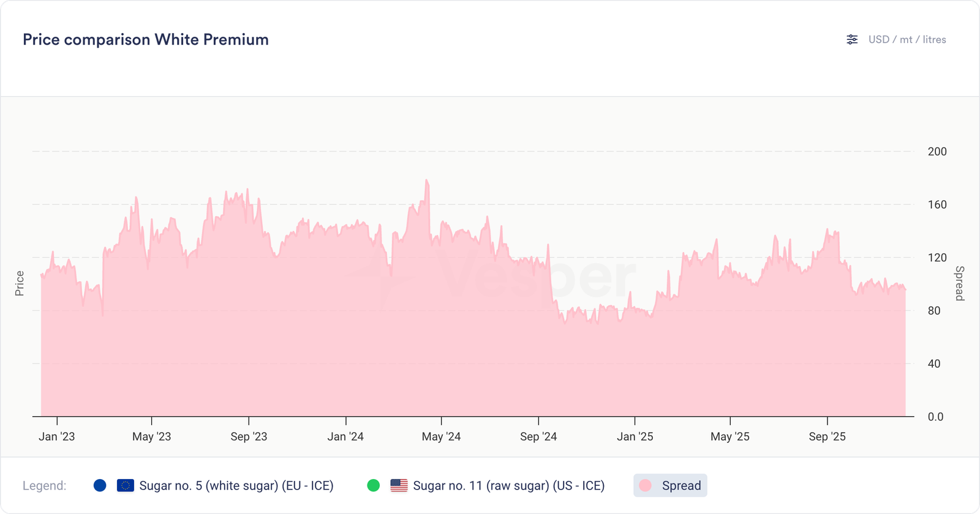Open the chart settings sliders icon

pos(852,40)
